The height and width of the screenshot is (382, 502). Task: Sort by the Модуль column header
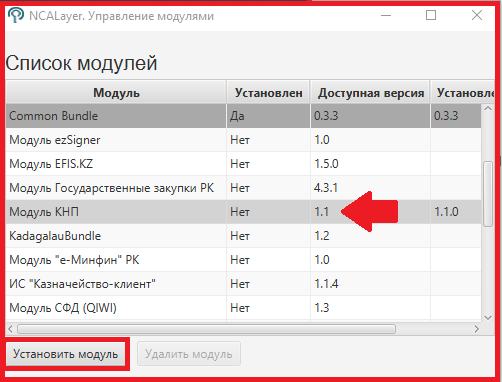click(116, 93)
